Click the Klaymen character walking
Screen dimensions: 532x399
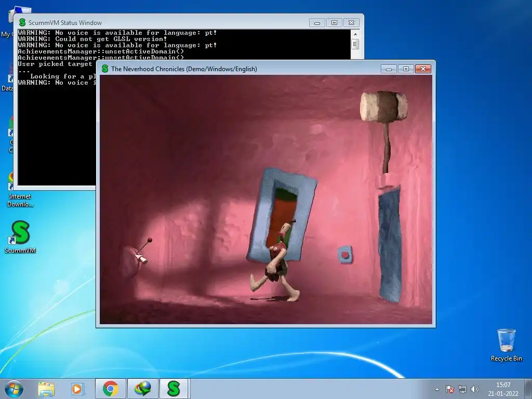(x=276, y=261)
